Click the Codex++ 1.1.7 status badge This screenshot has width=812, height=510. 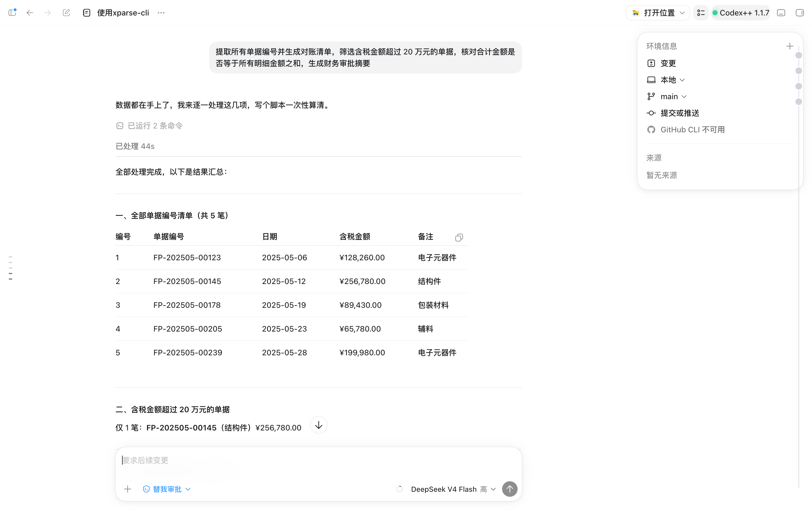click(x=741, y=13)
